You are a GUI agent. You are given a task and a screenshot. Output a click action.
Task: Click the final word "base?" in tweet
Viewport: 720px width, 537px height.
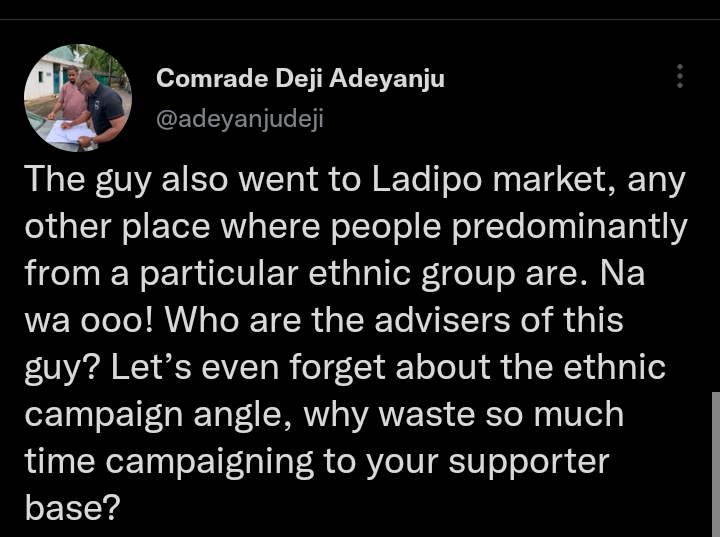72,507
